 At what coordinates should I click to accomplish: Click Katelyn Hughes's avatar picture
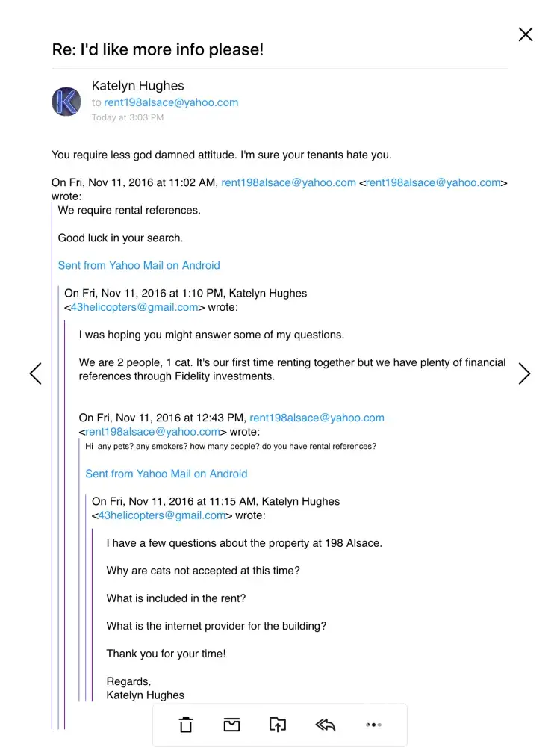tap(66, 102)
